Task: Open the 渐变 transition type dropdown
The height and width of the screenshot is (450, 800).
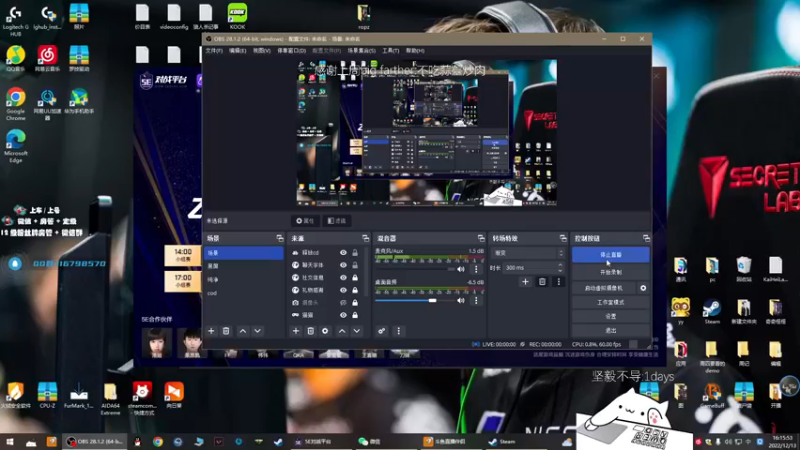Action: 528,253
